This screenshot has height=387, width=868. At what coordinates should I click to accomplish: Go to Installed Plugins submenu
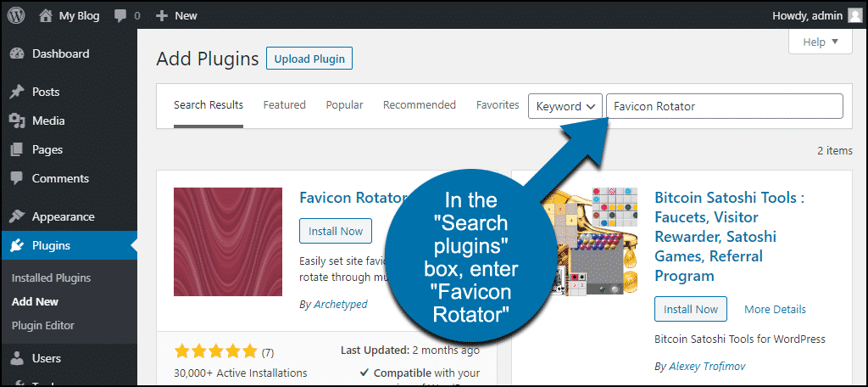(51, 278)
